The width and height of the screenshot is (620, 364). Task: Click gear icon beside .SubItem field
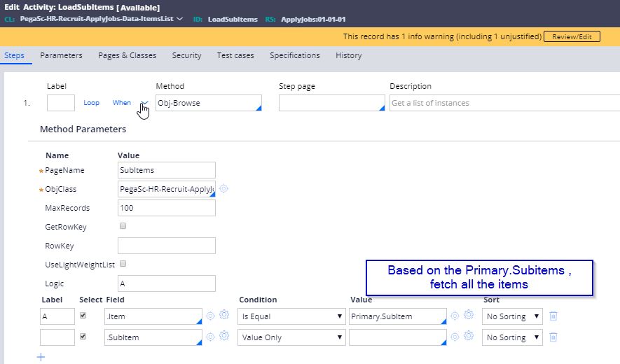pyautogui.click(x=224, y=335)
